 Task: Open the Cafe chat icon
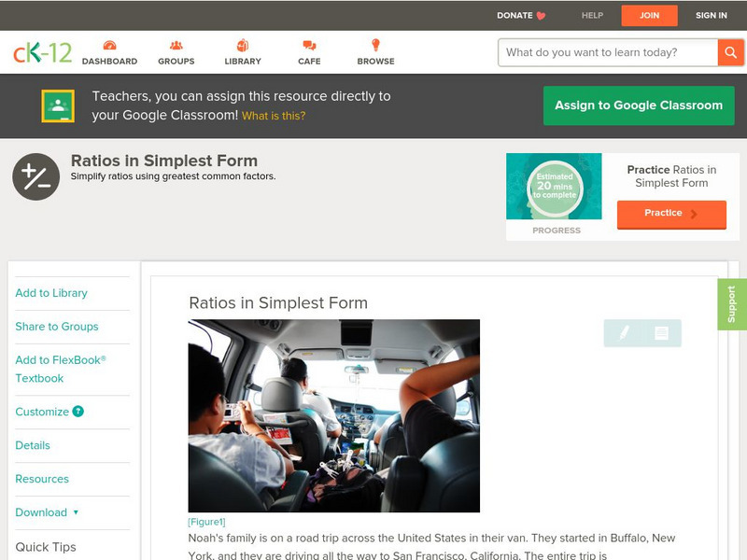309,46
